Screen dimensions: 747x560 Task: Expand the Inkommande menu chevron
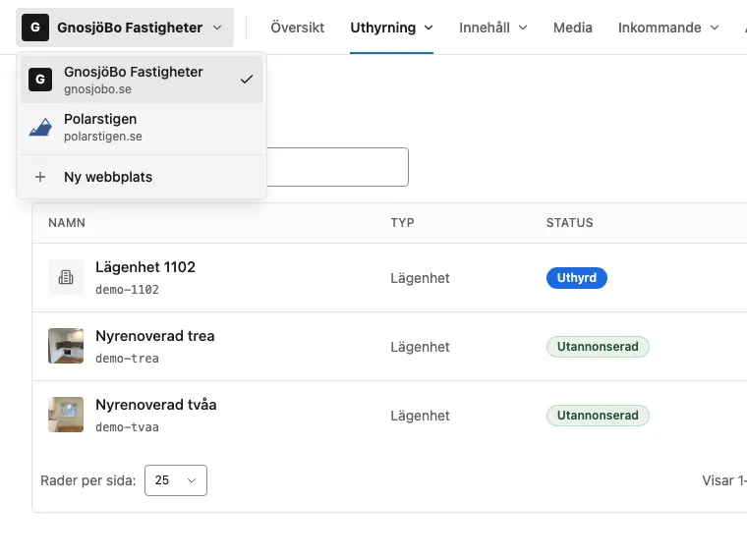tap(715, 28)
